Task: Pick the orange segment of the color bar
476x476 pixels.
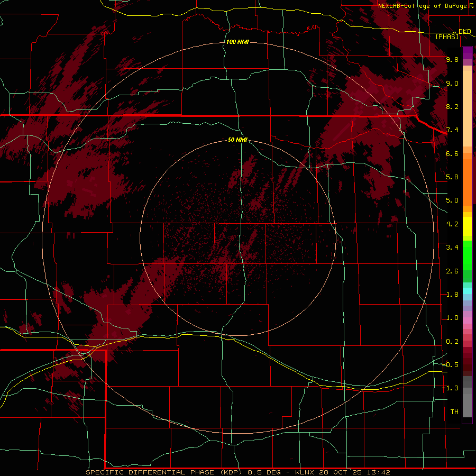Action: point(467,182)
